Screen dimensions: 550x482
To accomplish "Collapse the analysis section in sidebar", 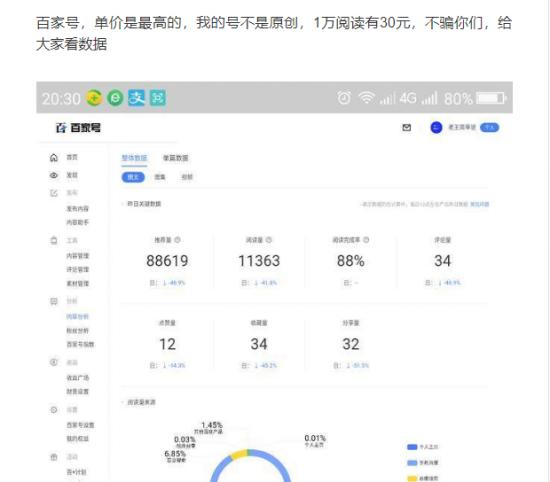I will (54, 301).
